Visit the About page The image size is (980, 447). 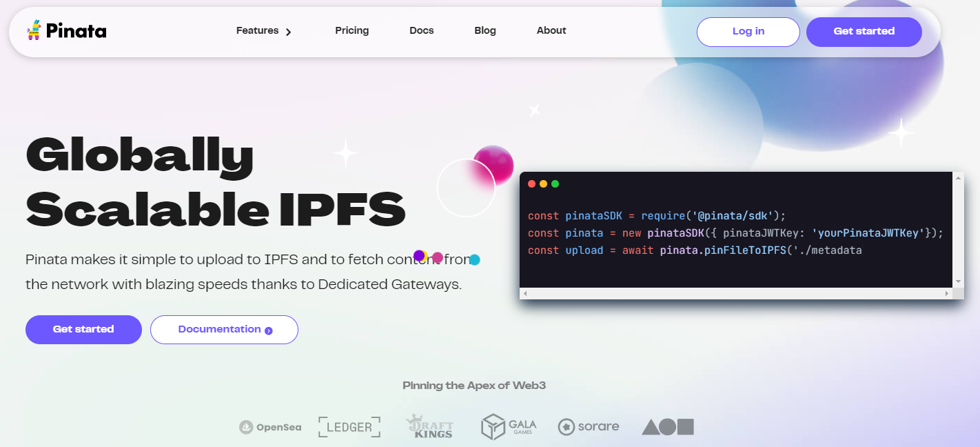click(551, 30)
